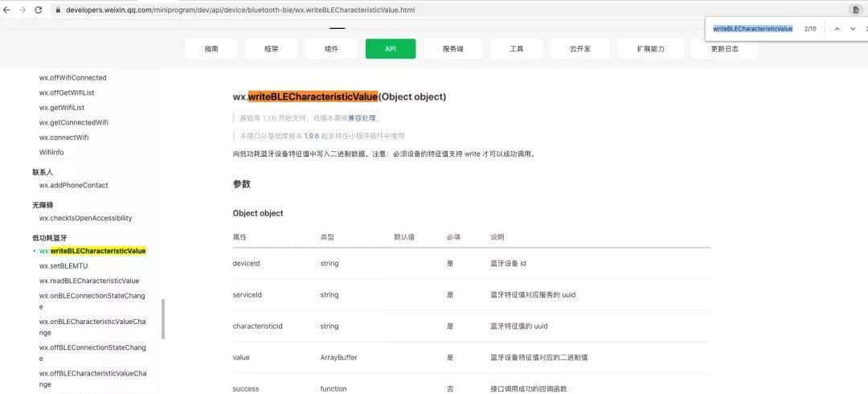
Task: Click the sidebar scrollbar thumb
Action: click(x=162, y=318)
